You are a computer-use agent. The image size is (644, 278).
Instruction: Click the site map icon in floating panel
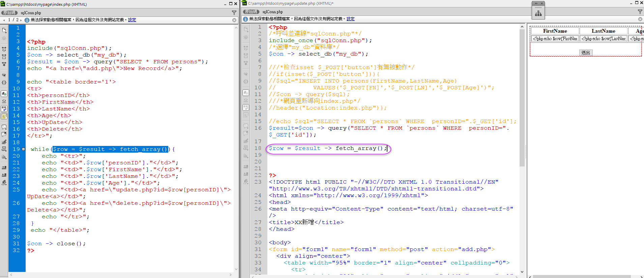coord(538,13)
